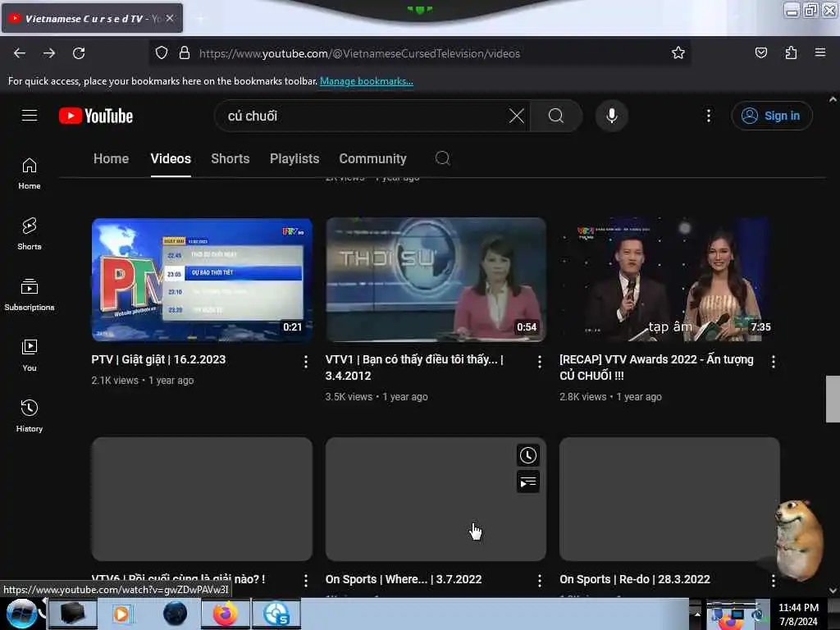This screenshot has width=840, height=630.
Task: Open options for On Sports Re-do video
Action: point(773,580)
